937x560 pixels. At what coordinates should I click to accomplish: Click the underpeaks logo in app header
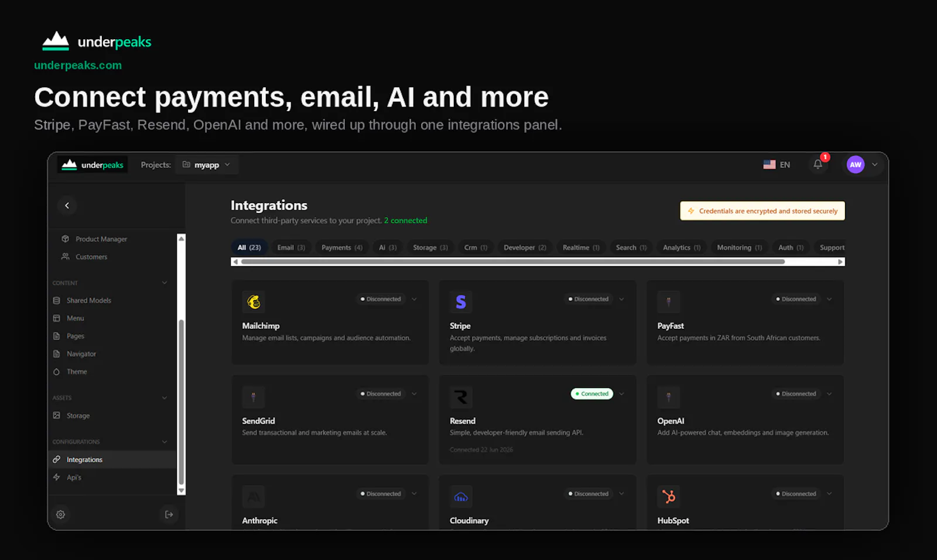[x=93, y=165]
